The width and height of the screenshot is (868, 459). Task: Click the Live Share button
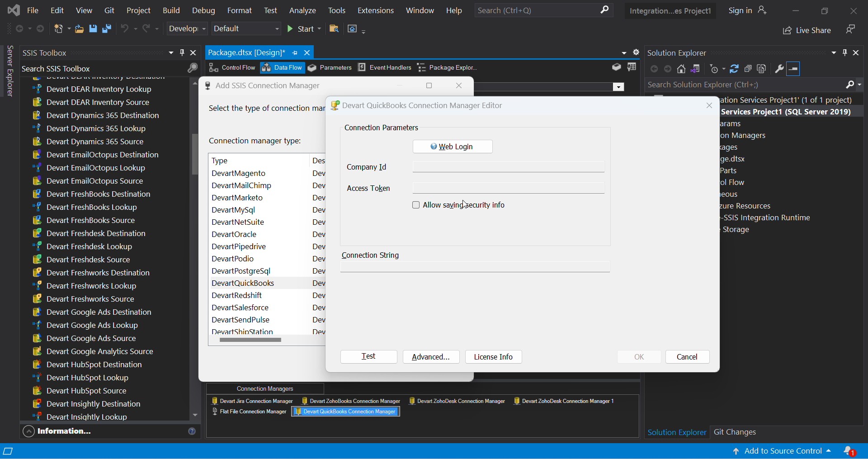click(807, 30)
